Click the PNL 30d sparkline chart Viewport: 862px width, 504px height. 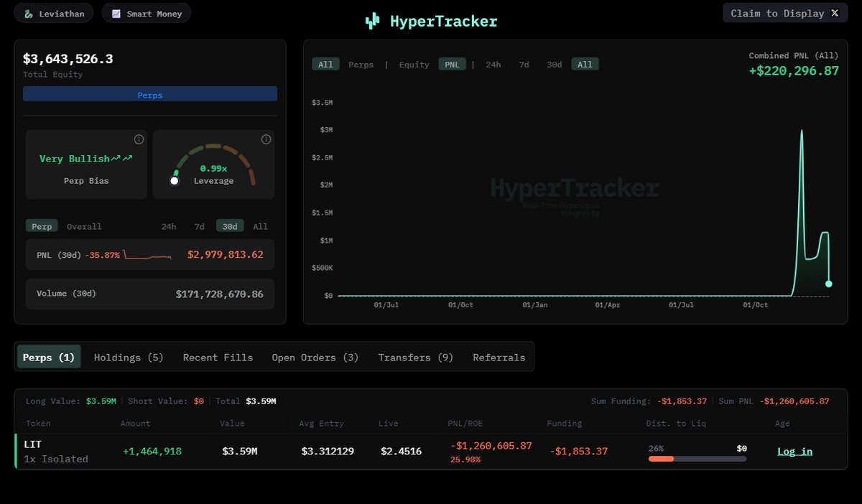point(147,255)
